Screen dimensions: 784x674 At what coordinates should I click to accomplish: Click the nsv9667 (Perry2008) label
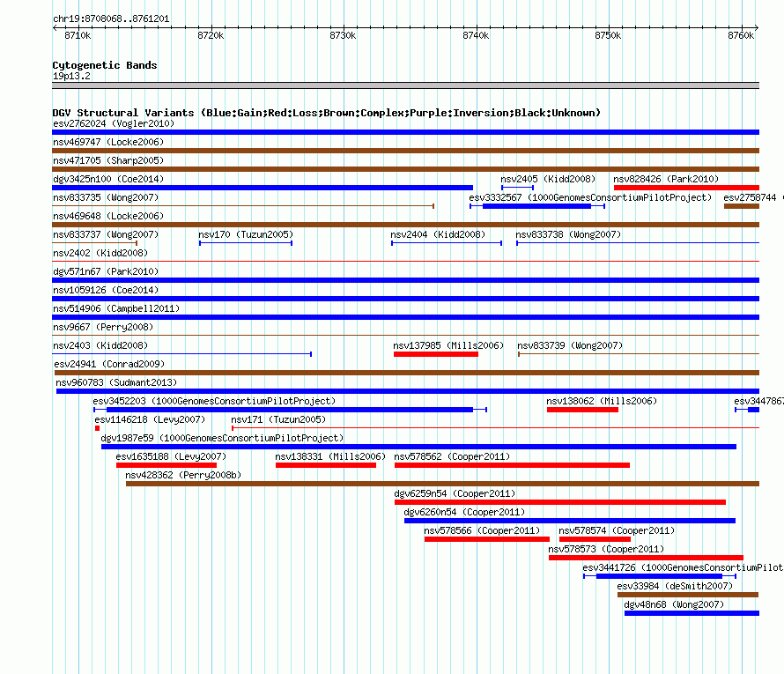[x=103, y=327]
